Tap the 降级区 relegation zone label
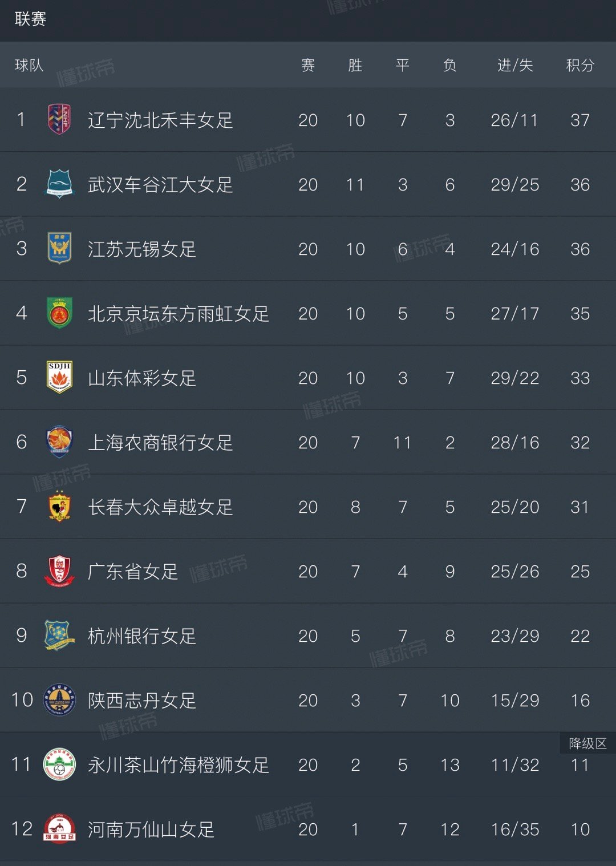 587,743
